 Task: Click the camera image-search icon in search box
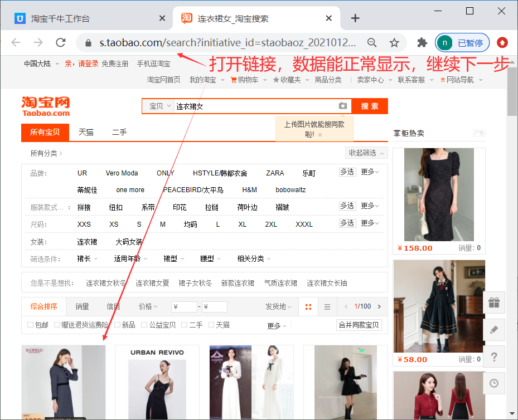pos(342,106)
